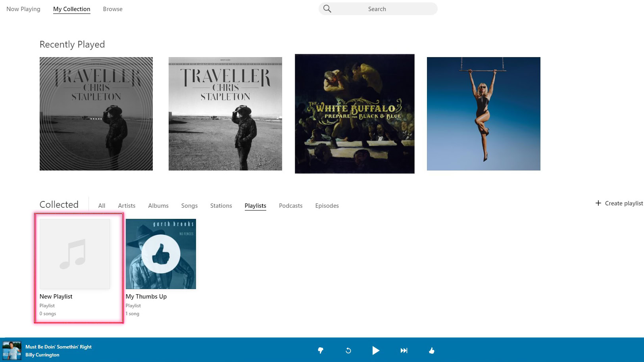Image resolution: width=644 pixels, height=362 pixels.
Task: Click the magnifying glass search icon
Action: point(327,9)
